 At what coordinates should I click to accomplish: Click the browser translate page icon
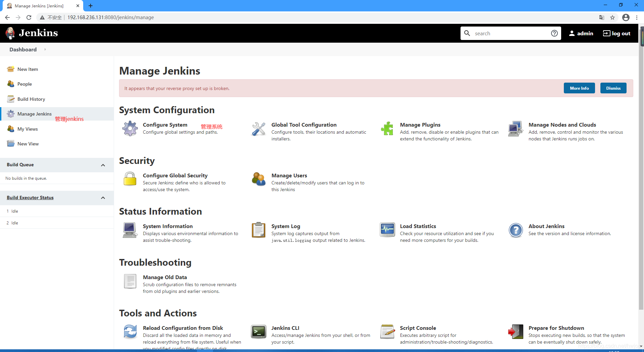point(602,17)
